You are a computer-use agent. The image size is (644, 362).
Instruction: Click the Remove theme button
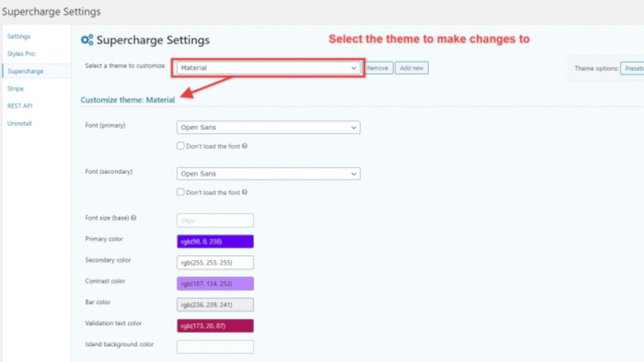point(378,68)
